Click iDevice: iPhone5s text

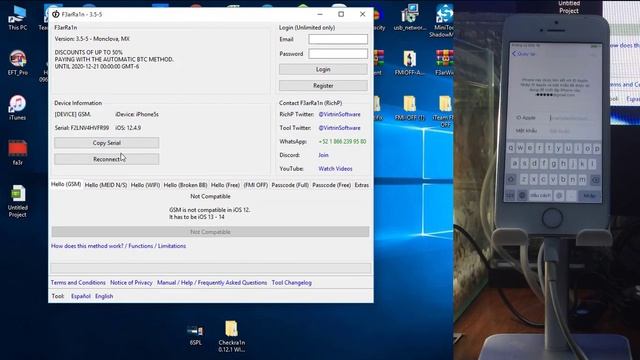(137, 114)
